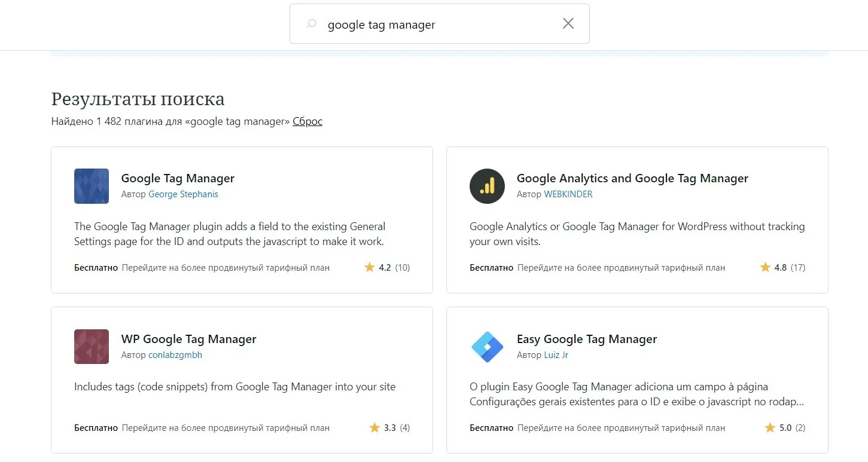Click the 3.3 star rating icon

[374, 427]
